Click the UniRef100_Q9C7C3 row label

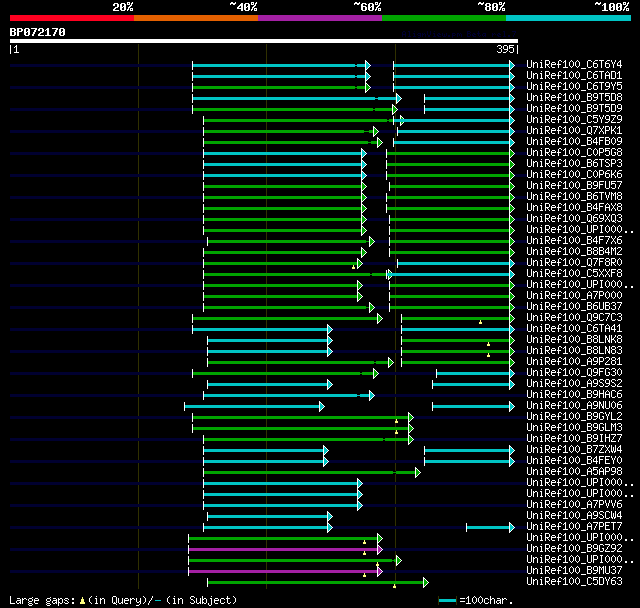(574, 318)
